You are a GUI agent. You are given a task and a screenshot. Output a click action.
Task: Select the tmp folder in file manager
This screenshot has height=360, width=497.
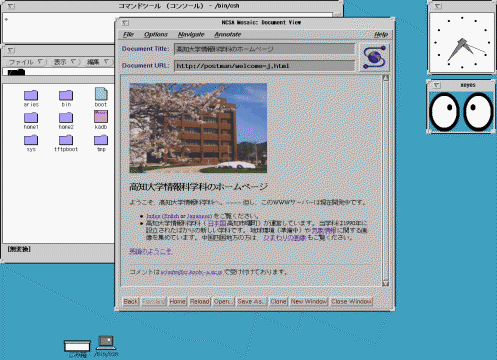tap(101, 140)
